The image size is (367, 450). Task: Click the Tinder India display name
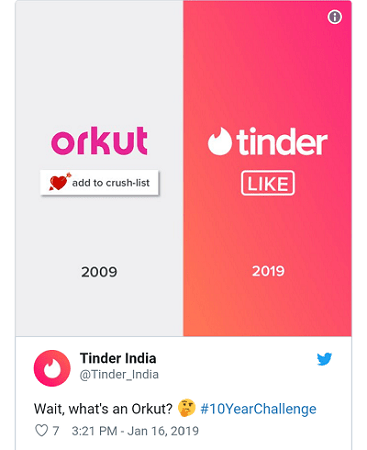point(118,358)
